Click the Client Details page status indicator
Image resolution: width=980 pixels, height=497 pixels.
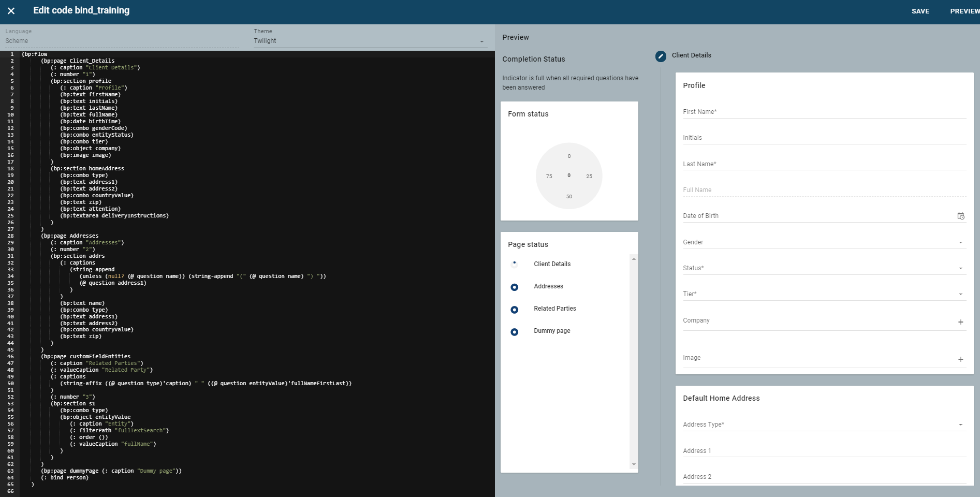[x=514, y=265]
